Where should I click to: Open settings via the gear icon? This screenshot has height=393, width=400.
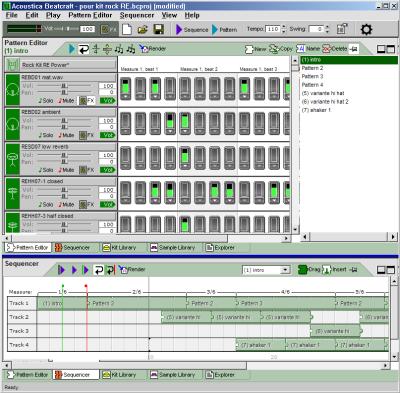pyautogui.click(x=366, y=29)
